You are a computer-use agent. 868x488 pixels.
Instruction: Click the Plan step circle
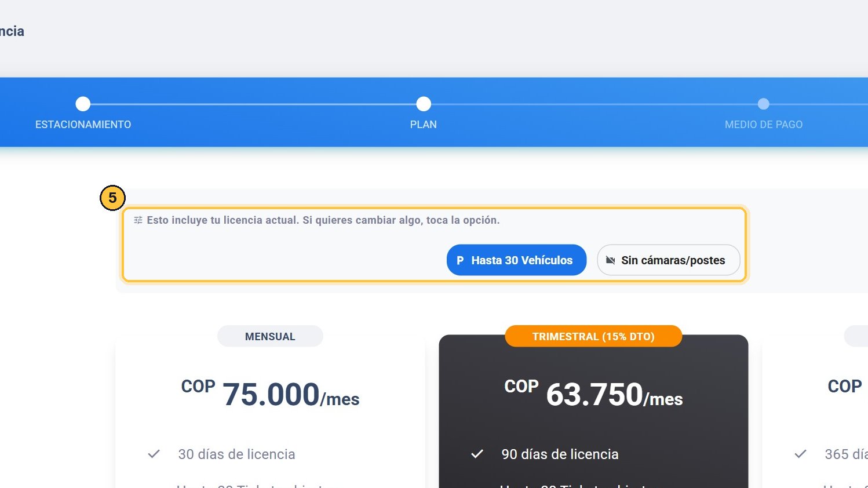[x=424, y=104]
